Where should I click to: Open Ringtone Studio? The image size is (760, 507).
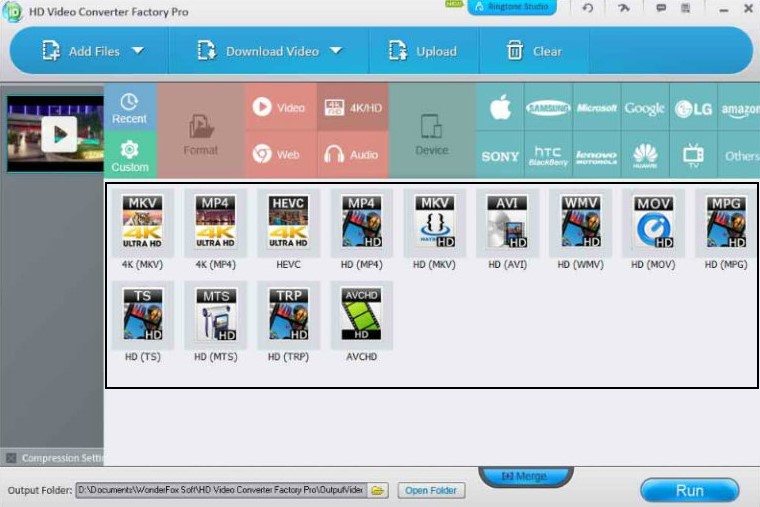point(512,7)
